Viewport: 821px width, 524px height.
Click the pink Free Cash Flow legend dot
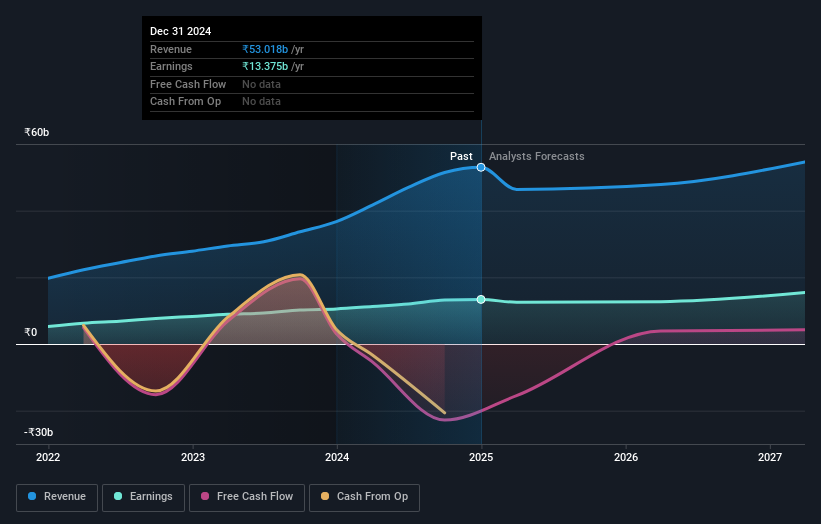pyautogui.click(x=205, y=496)
